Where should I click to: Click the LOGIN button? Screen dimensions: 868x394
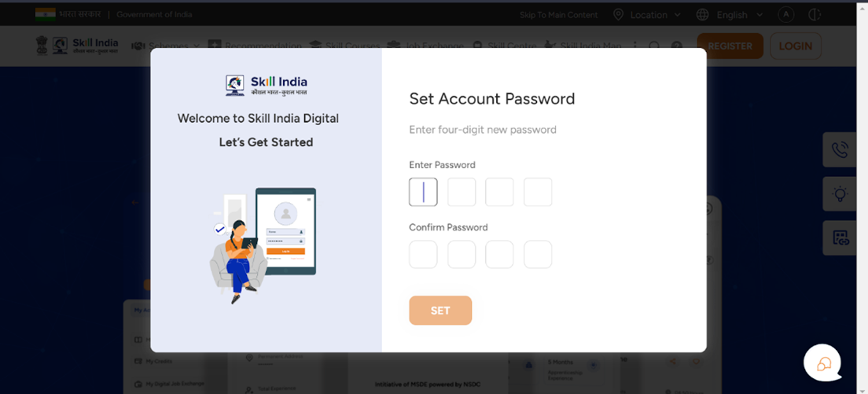pyautogui.click(x=796, y=46)
